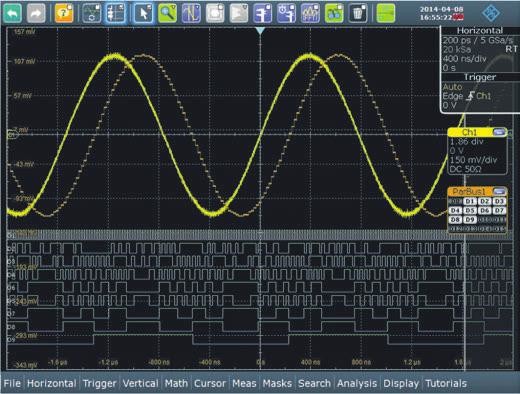Click the gray square mask test icon
Viewport: 520px width, 394px height.
215,13
